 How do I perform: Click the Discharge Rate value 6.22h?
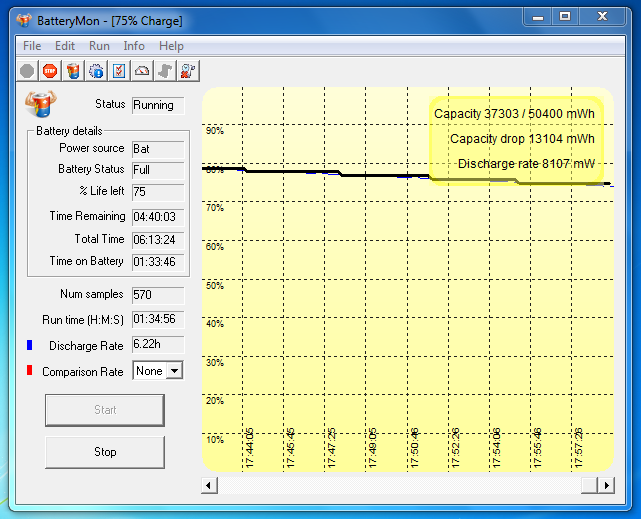pyautogui.click(x=158, y=345)
